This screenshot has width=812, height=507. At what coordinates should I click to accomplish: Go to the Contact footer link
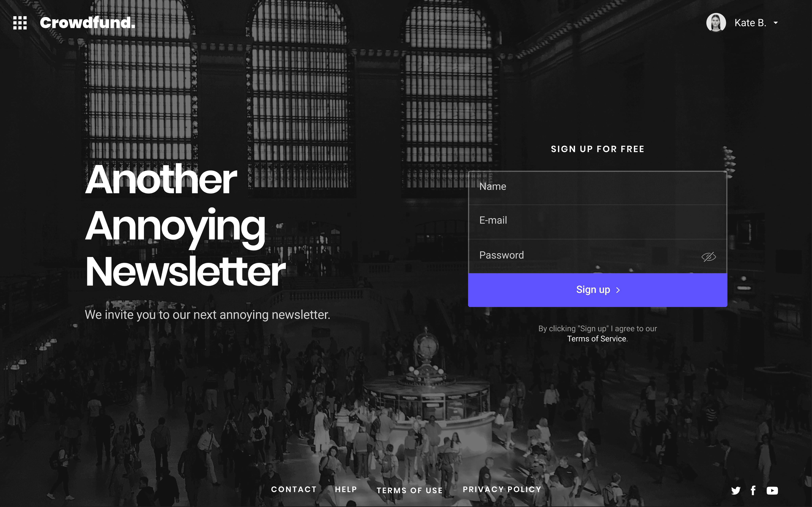(294, 490)
